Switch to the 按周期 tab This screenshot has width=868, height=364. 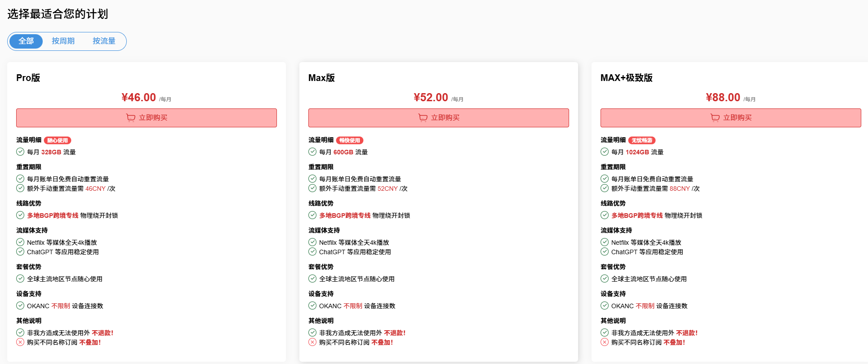coord(63,41)
